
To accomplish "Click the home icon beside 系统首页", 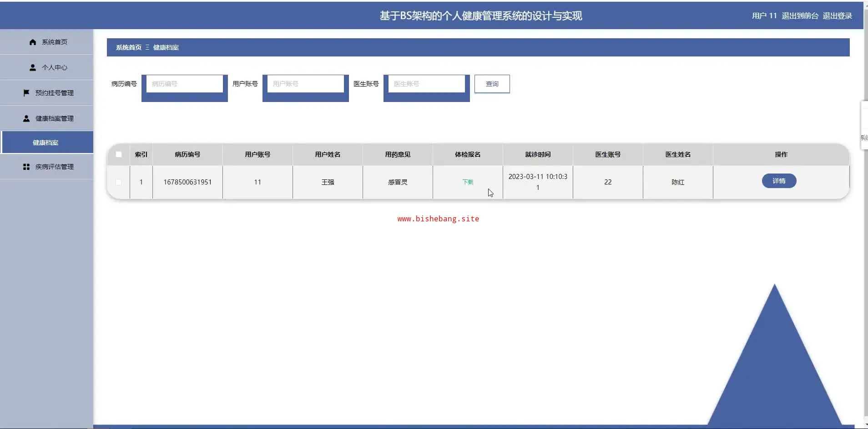I will [33, 42].
